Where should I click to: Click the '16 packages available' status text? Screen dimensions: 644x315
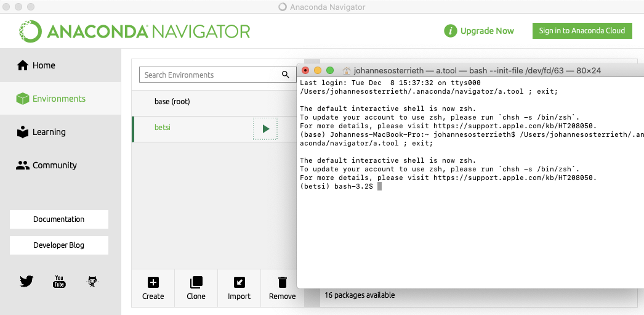tap(360, 295)
